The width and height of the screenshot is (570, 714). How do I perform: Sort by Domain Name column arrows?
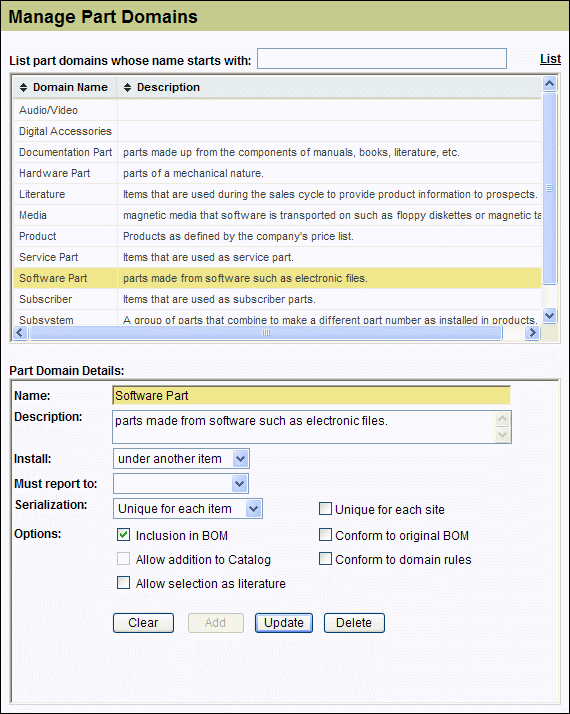(24, 87)
